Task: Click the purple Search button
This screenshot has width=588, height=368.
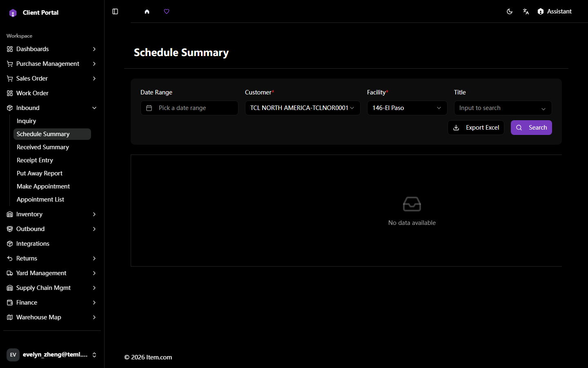Action: pos(531,128)
